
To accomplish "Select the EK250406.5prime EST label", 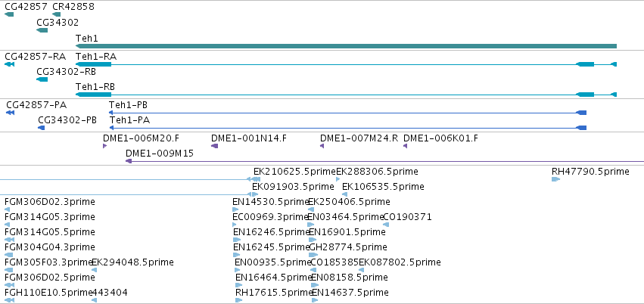I will point(349,202).
